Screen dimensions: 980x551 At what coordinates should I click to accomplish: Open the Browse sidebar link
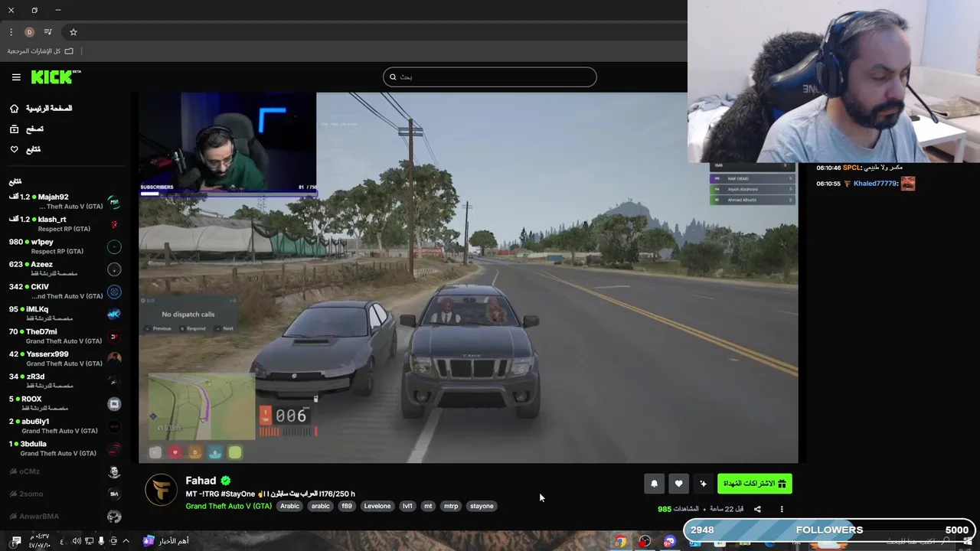pos(26,129)
